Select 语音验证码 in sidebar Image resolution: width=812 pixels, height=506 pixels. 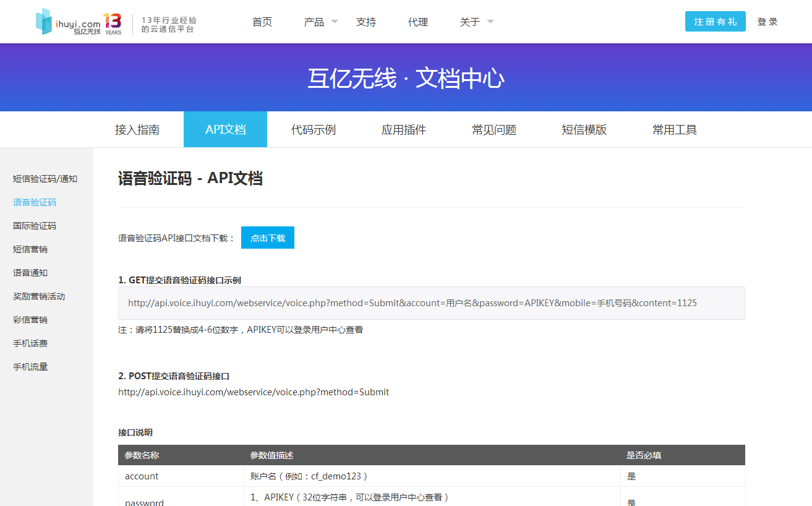(35, 202)
